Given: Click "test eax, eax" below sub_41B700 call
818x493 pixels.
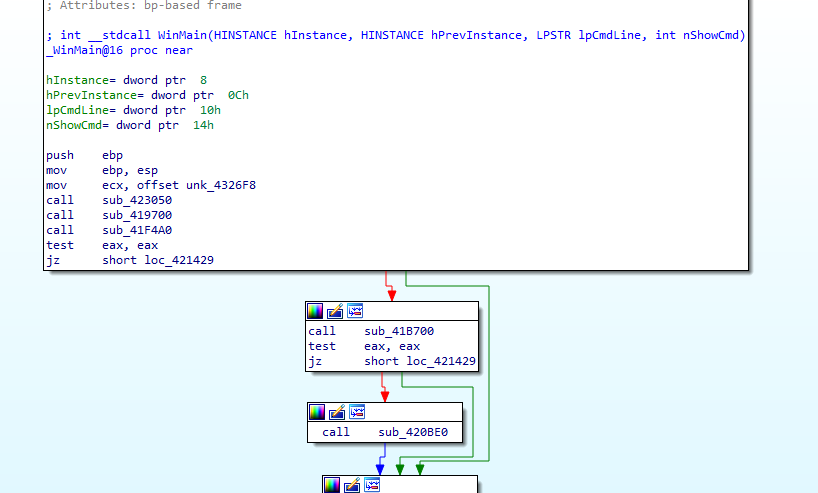Looking at the screenshot, I should point(364,346).
